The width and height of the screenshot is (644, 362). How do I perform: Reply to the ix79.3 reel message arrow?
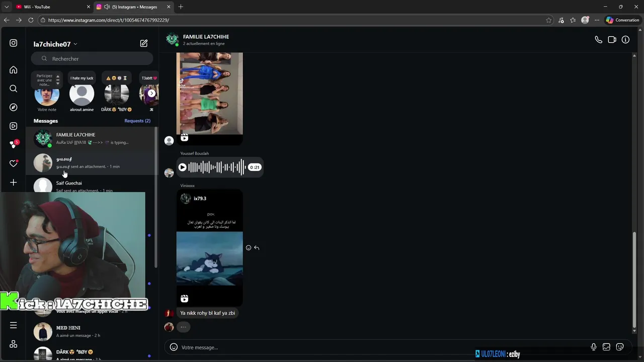(257, 248)
